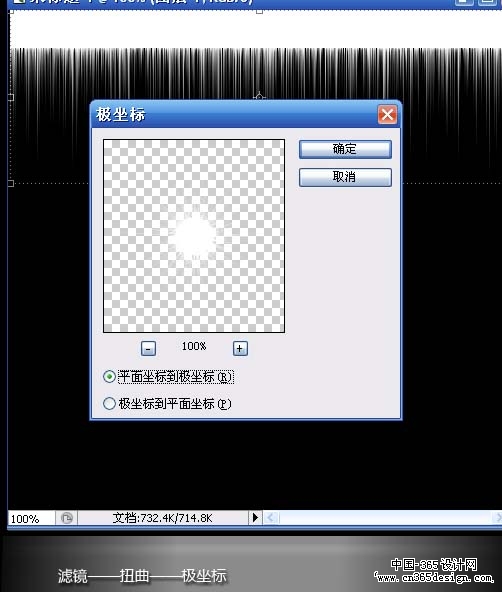Viewport: 502px width, 592px height.
Task: Click the 文档:732.4K/714.8K status text
Action: 162,518
